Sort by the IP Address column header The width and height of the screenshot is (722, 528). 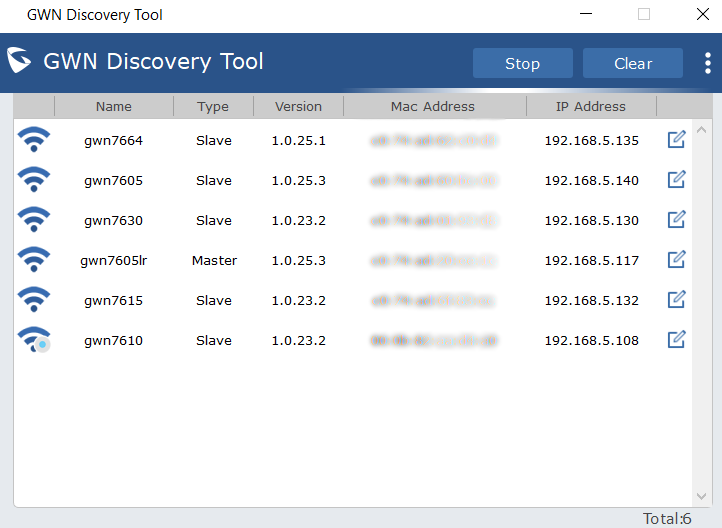(591, 106)
